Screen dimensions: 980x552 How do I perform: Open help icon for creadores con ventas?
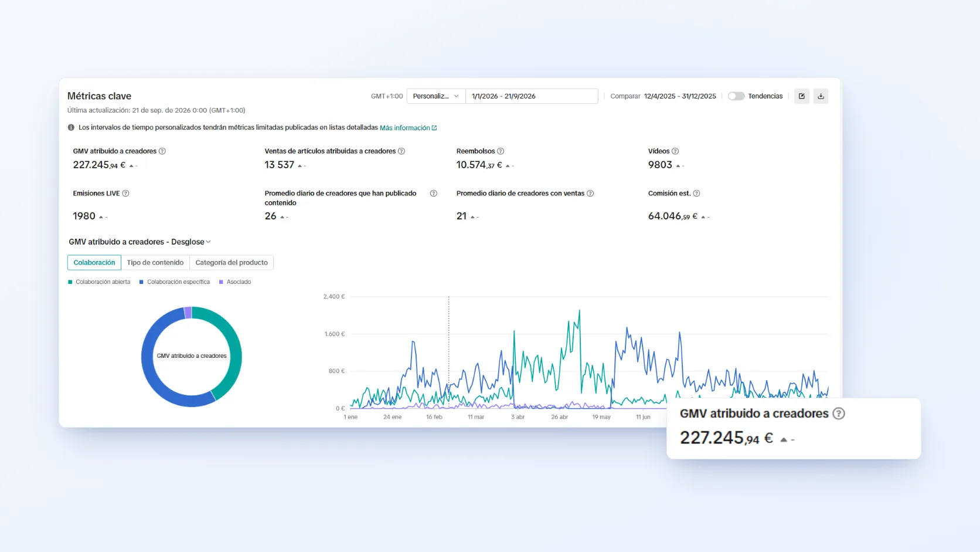point(590,194)
